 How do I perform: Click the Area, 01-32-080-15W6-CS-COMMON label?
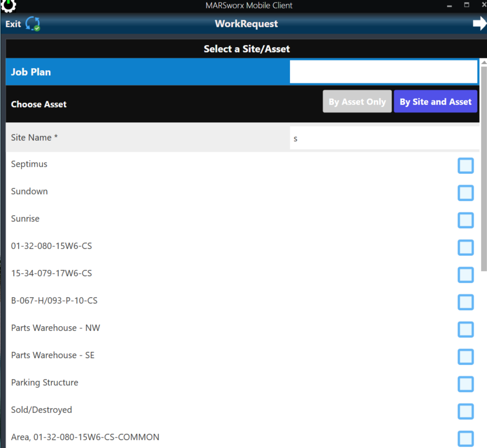point(85,437)
